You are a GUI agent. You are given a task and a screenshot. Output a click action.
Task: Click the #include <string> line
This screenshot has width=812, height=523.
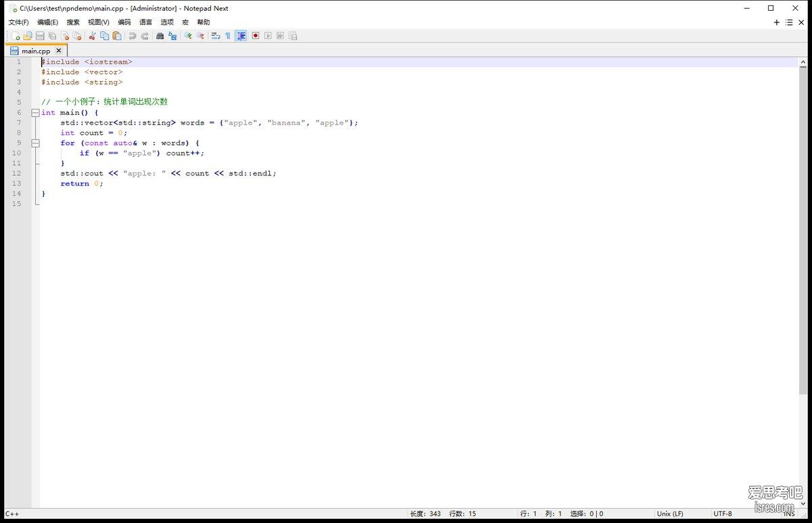click(x=82, y=82)
